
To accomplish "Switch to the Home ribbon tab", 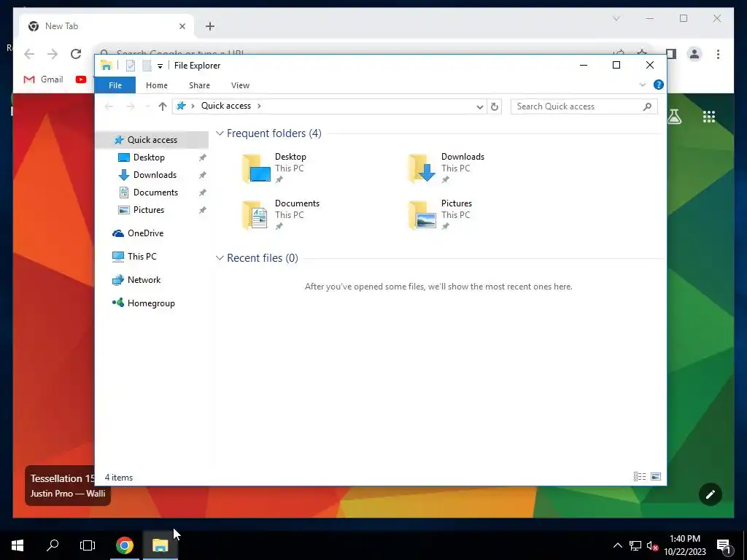I will pyautogui.click(x=156, y=85).
